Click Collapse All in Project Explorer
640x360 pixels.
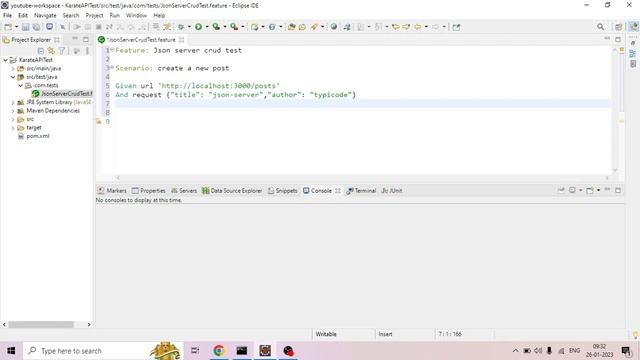point(41,51)
